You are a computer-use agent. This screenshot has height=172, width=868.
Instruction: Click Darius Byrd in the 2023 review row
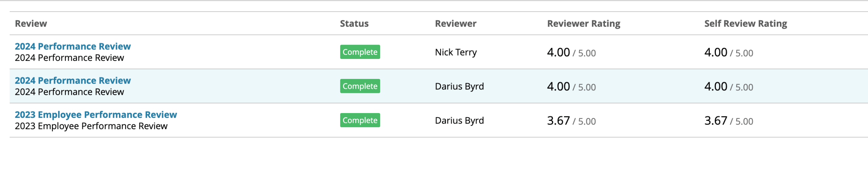(459, 121)
